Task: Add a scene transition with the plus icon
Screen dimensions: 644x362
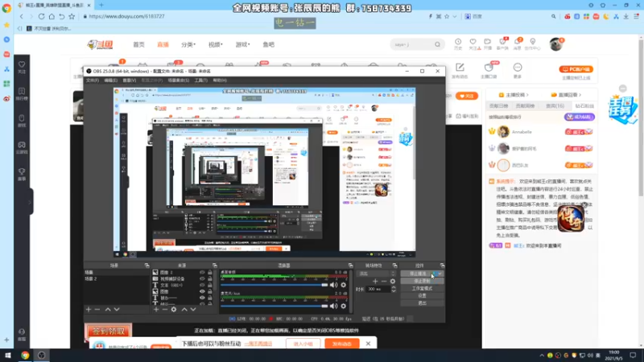Action: [375, 282]
